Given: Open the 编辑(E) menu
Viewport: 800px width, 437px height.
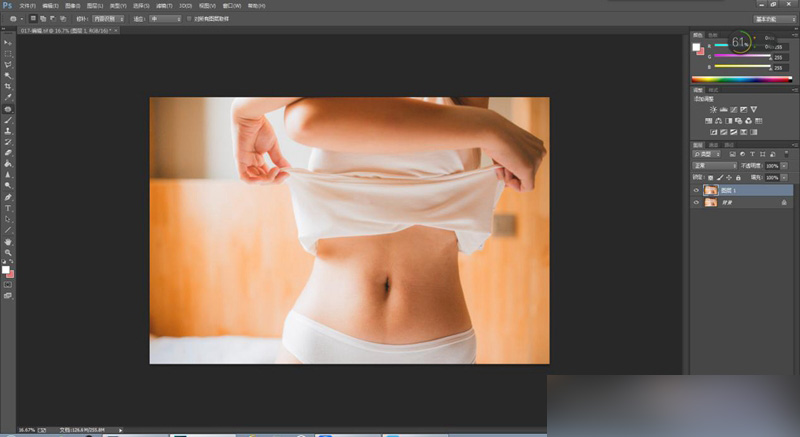Looking at the screenshot, I should click(x=50, y=6).
